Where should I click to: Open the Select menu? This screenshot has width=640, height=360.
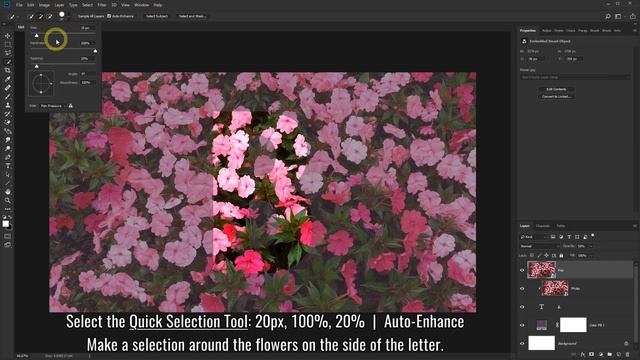87,5
